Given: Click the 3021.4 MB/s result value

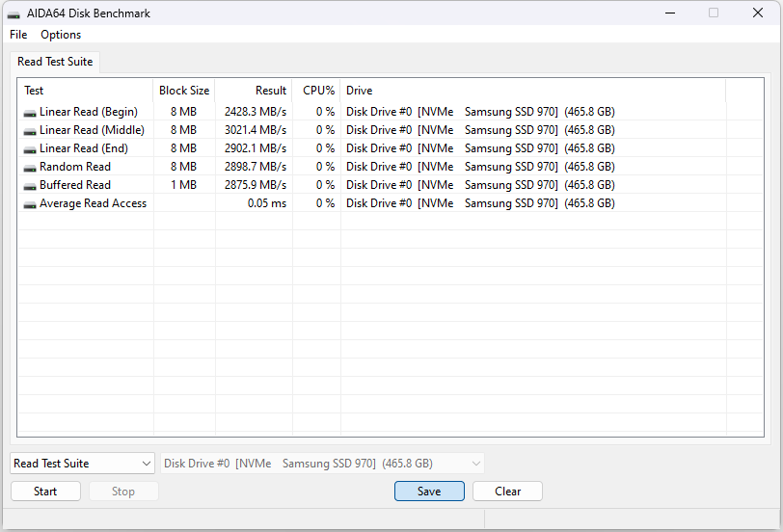Looking at the screenshot, I should [x=256, y=130].
